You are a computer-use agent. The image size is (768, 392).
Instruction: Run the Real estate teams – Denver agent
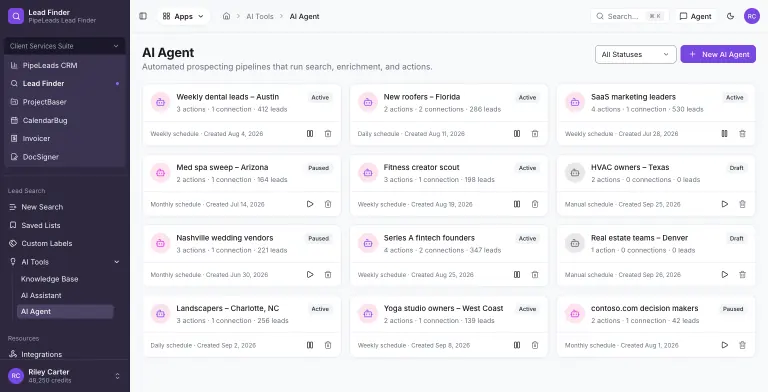click(x=724, y=274)
